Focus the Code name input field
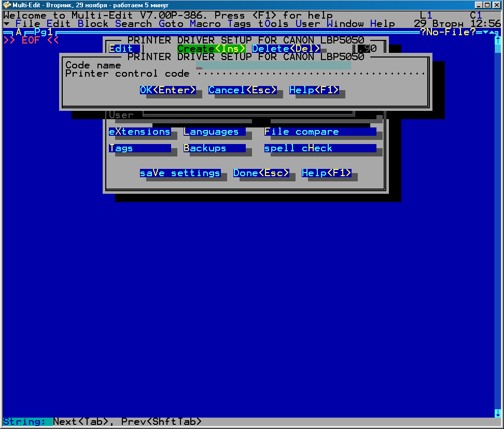The image size is (504, 429). tap(274, 65)
